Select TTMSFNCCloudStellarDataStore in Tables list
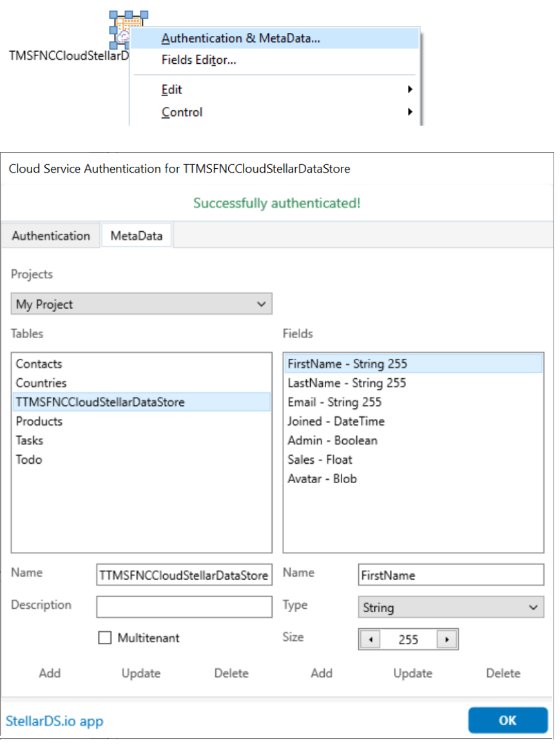The width and height of the screenshot is (560, 746). click(x=141, y=402)
